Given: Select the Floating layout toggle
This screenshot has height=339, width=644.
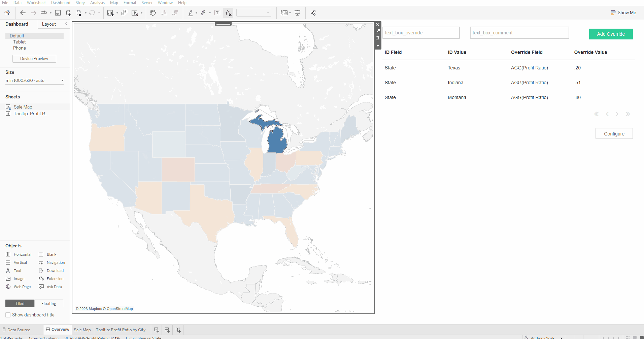Looking at the screenshot, I should point(49,304).
